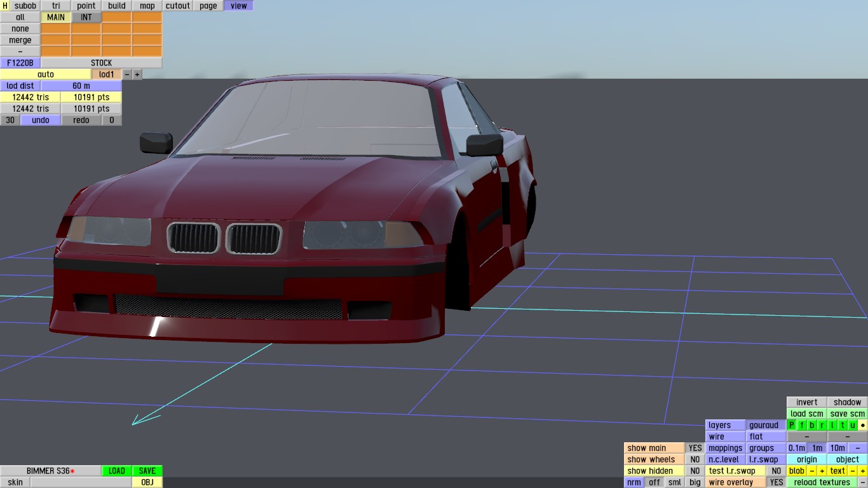
Task: Toggle layer u visibility
Action: [x=853, y=425]
